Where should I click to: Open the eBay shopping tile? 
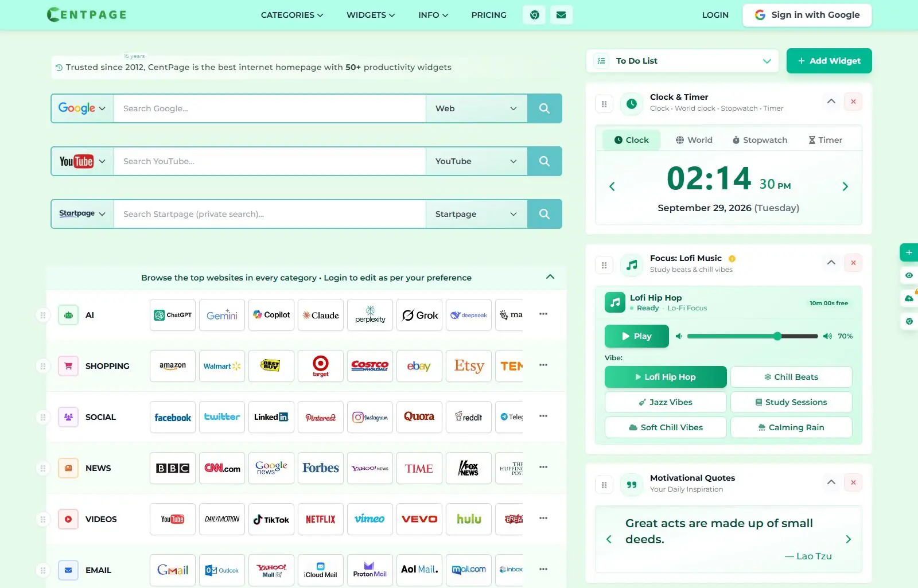[419, 366]
